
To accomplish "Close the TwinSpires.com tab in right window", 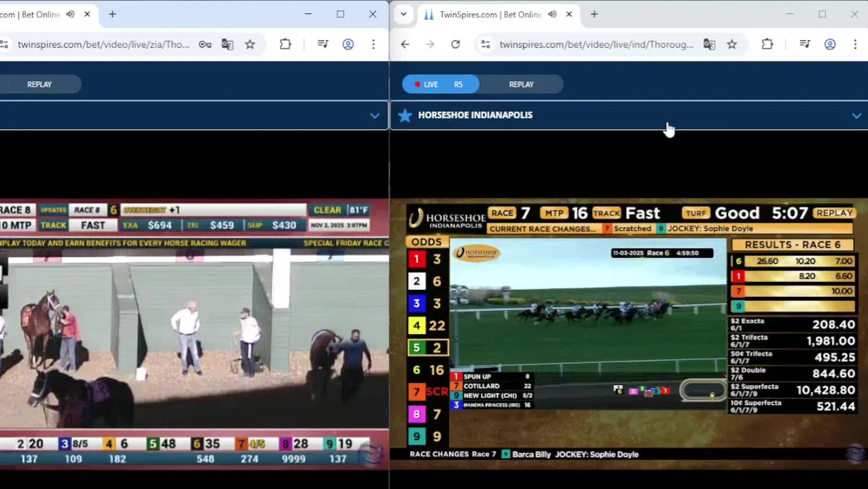I will pos(569,14).
